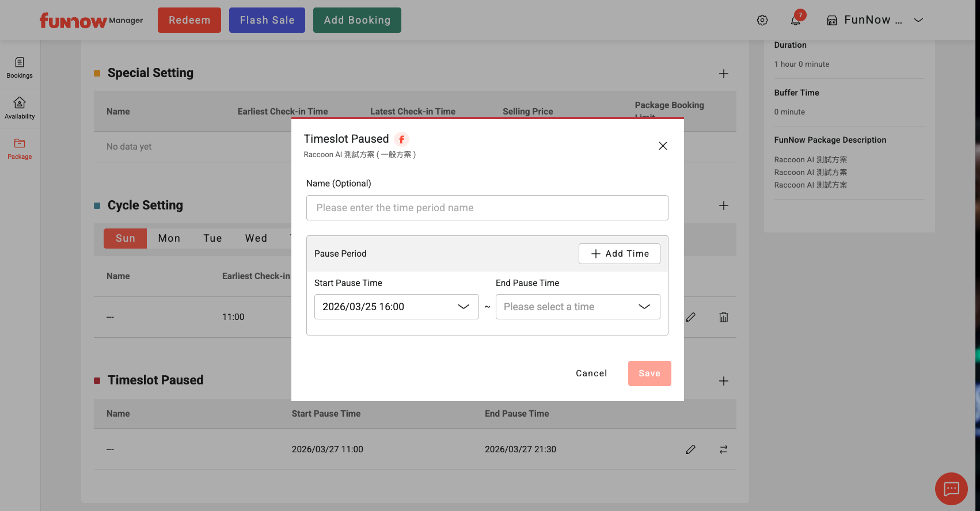This screenshot has width=980, height=511.
Task: Add a new Special Setting
Action: [x=724, y=74]
